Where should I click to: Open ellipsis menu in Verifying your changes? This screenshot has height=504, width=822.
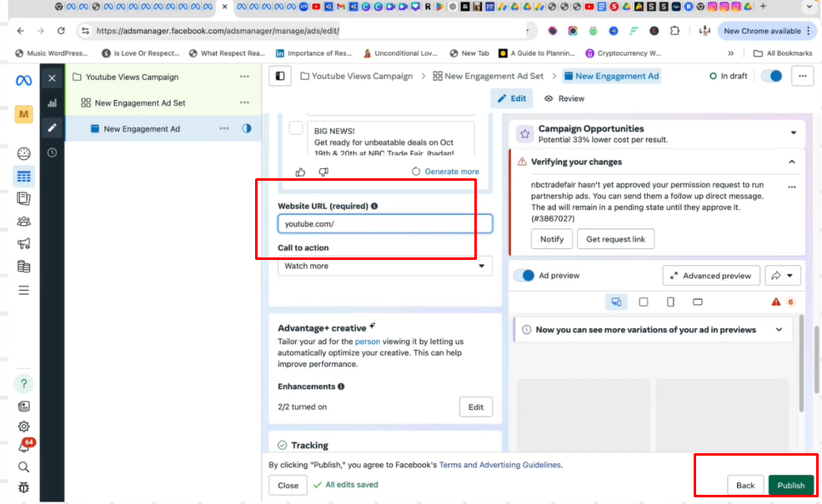(x=792, y=187)
